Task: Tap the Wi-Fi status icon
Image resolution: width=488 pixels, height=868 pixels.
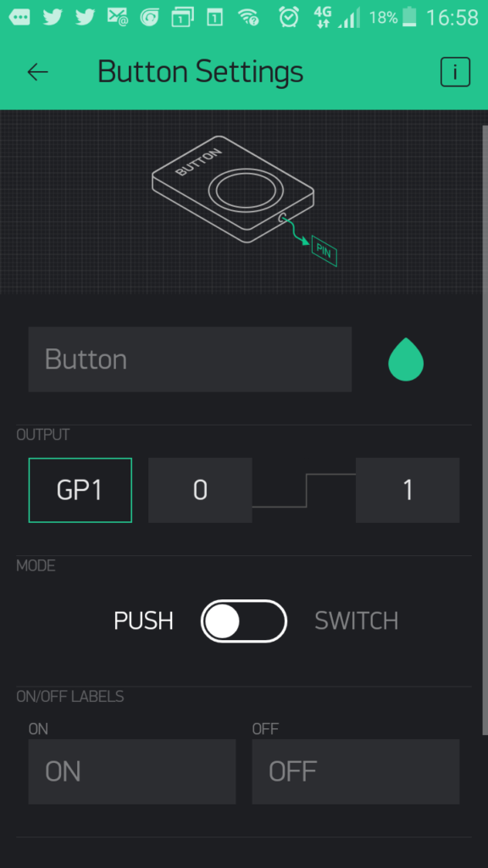Action: 248,18
